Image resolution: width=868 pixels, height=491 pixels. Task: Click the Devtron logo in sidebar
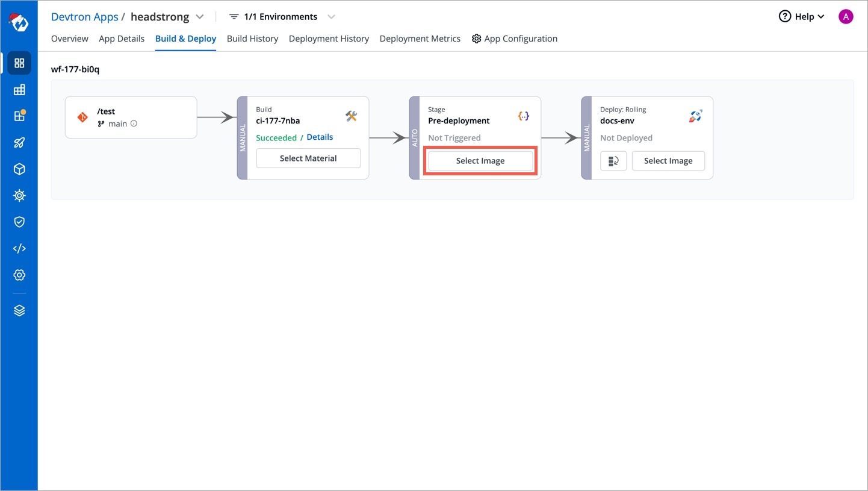point(19,22)
